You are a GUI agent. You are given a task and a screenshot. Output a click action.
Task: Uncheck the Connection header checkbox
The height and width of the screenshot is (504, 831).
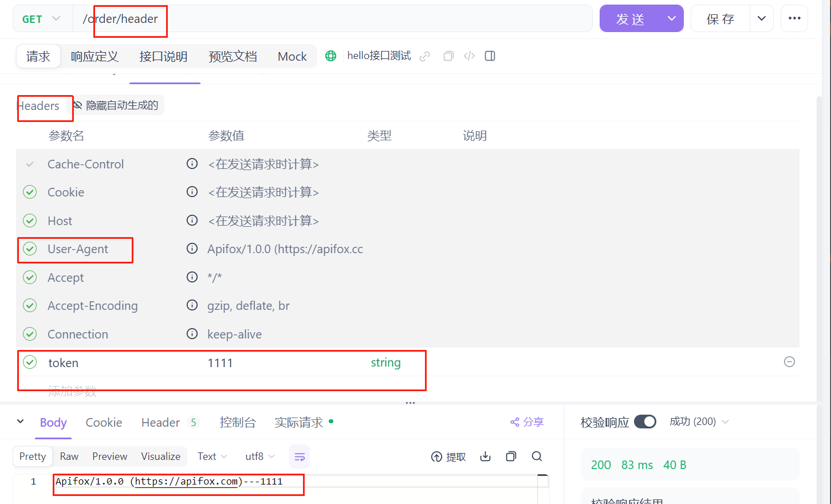[x=30, y=334]
